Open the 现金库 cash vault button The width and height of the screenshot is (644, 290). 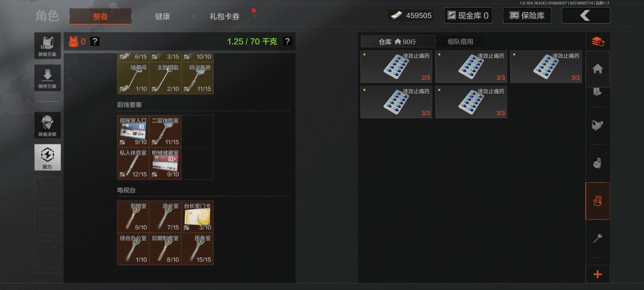pyautogui.click(x=468, y=15)
